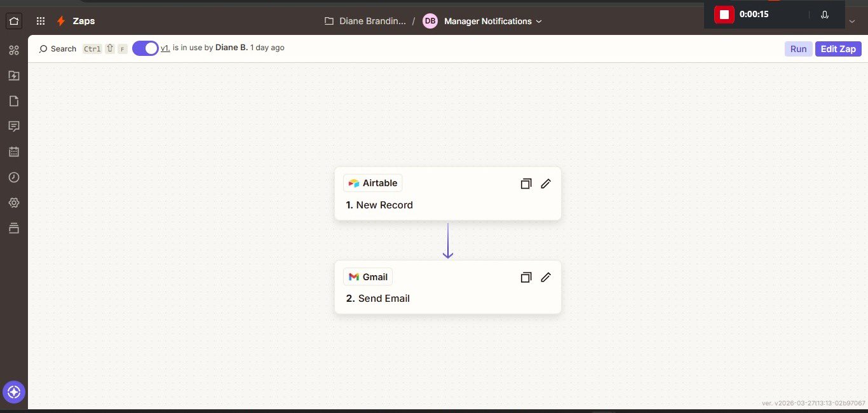
Task: Open the dashboard tiles icon in sidebar
Action: click(x=14, y=50)
